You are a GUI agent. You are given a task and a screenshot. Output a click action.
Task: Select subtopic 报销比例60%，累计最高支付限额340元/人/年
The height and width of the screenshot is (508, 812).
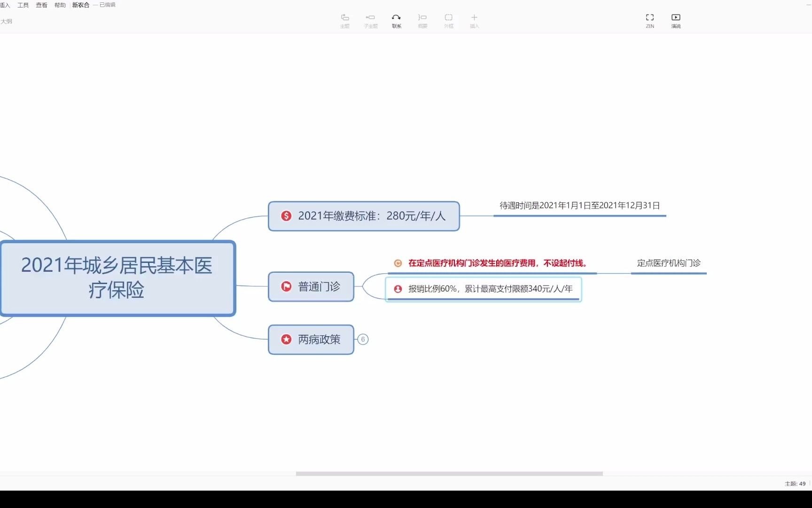pyautogui.click(x=484, y=289)
